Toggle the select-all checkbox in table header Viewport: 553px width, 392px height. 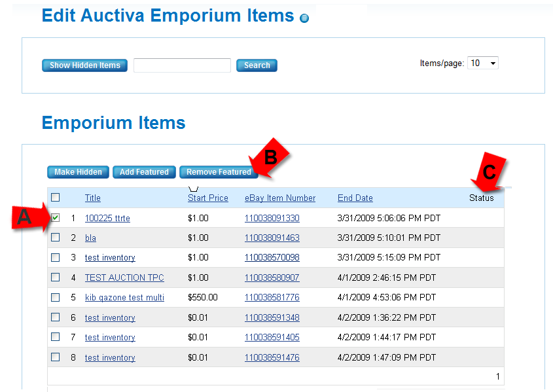point(56,198)
